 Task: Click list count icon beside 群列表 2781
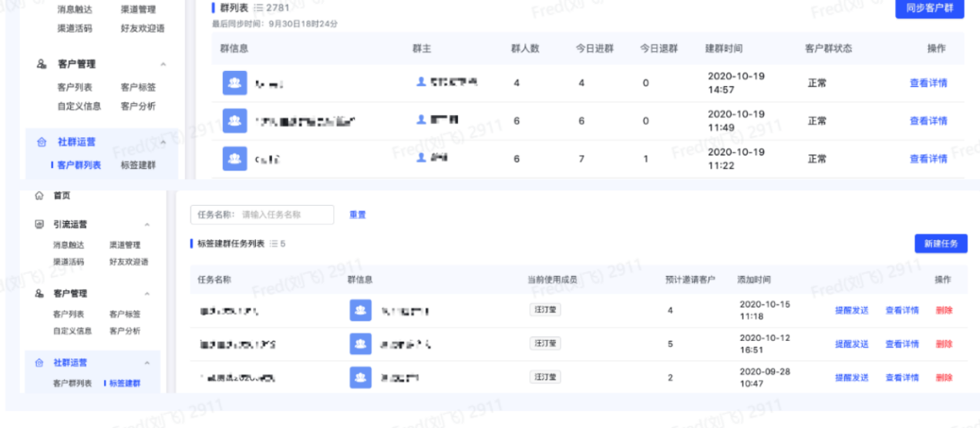point(258,8)
